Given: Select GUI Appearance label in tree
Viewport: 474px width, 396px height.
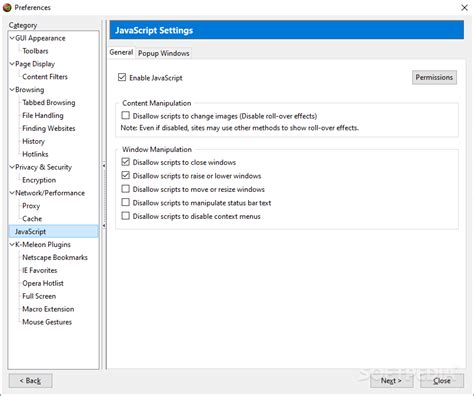Looking at the screenshot, I should 40,38.
